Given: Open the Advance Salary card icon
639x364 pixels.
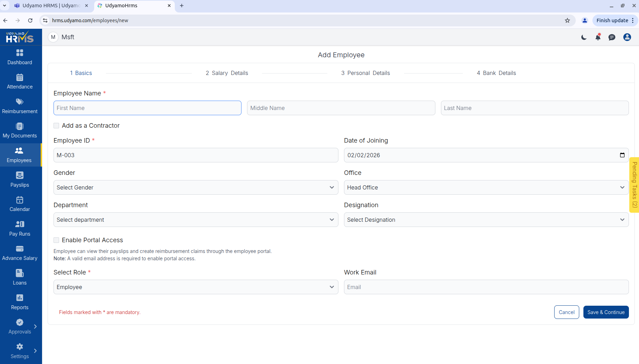Looking at the screenshot, I should 20,249.
